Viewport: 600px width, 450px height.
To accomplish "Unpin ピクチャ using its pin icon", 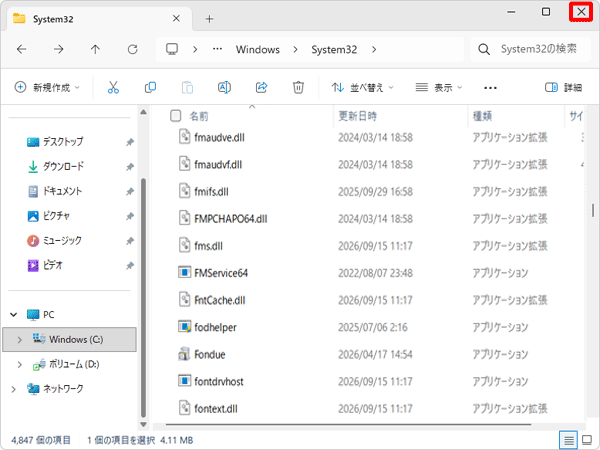I will tap(130, 216).
